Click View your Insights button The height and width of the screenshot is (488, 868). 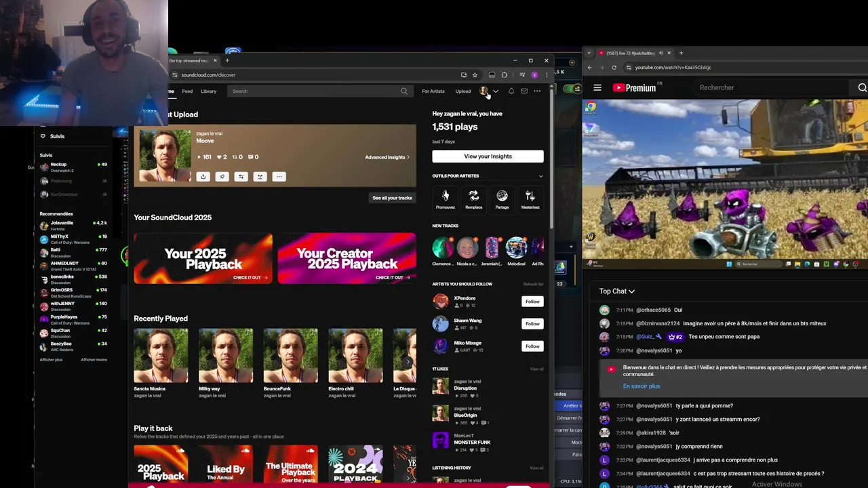(488, 157)
